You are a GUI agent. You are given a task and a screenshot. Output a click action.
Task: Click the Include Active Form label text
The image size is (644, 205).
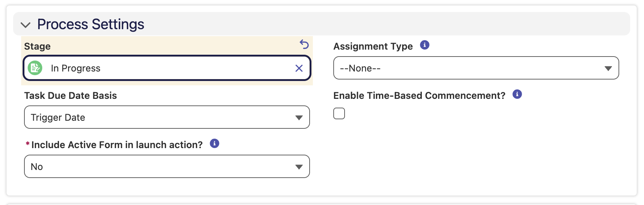pos(117,145)
